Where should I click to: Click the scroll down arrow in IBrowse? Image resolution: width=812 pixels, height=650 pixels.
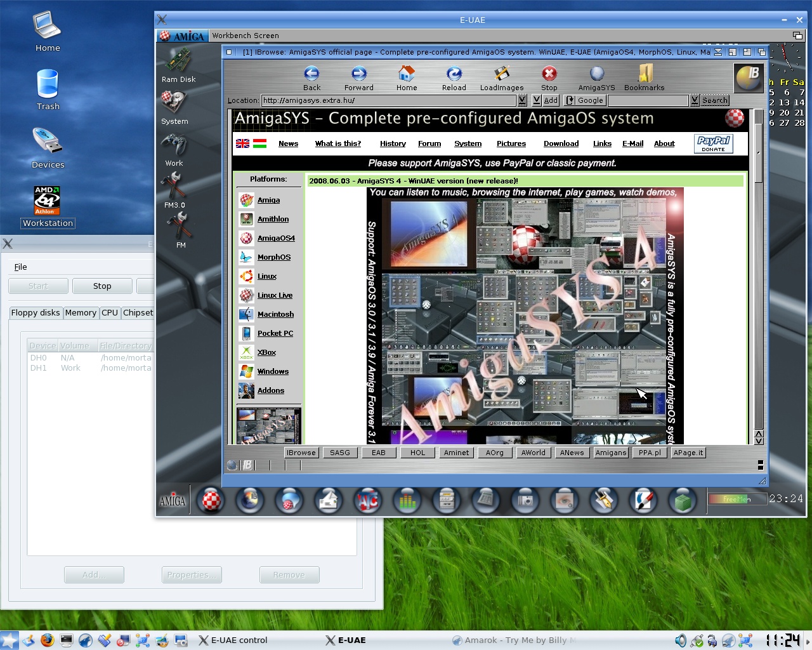[x=759, y=441]
